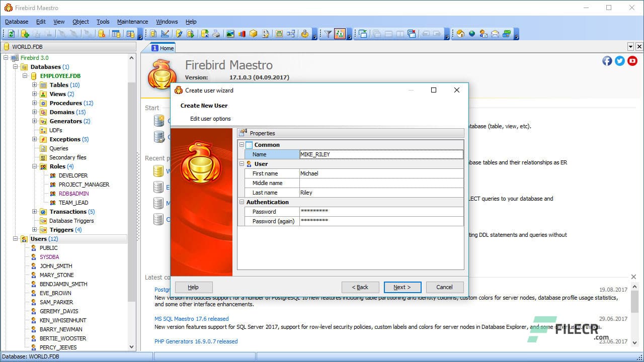Open the MS SQL Maestro 17.6 released link

pos(191,318)
